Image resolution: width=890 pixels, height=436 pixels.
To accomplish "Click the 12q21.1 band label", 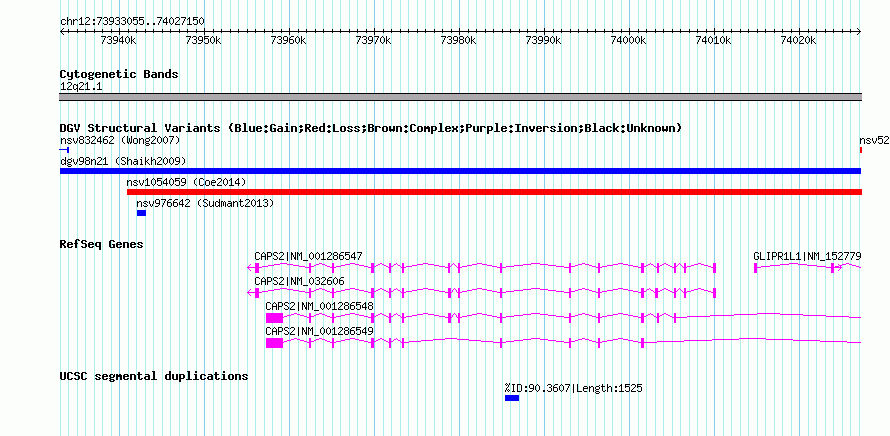I will pos(81,87).
